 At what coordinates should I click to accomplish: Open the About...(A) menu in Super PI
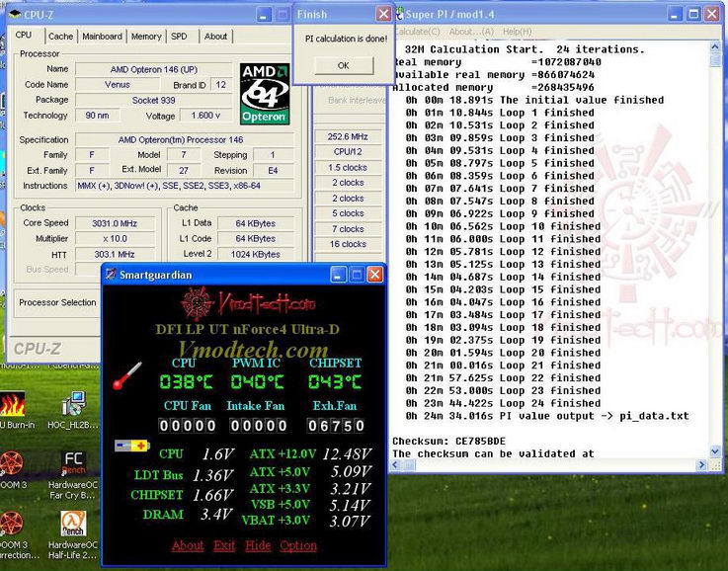471,32
